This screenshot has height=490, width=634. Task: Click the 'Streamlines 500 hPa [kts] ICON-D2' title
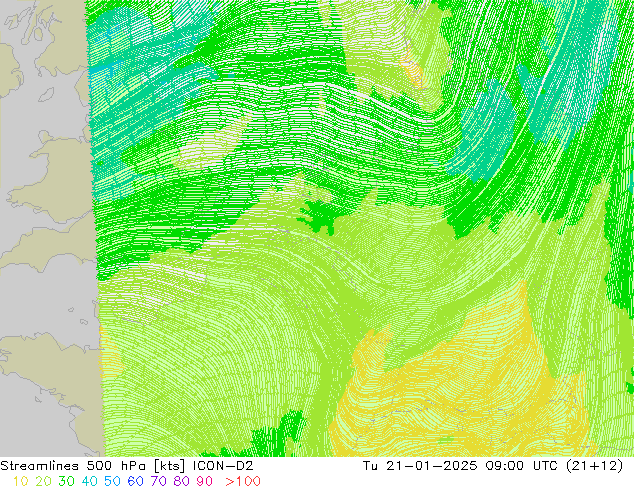click(x=127, y=466)
